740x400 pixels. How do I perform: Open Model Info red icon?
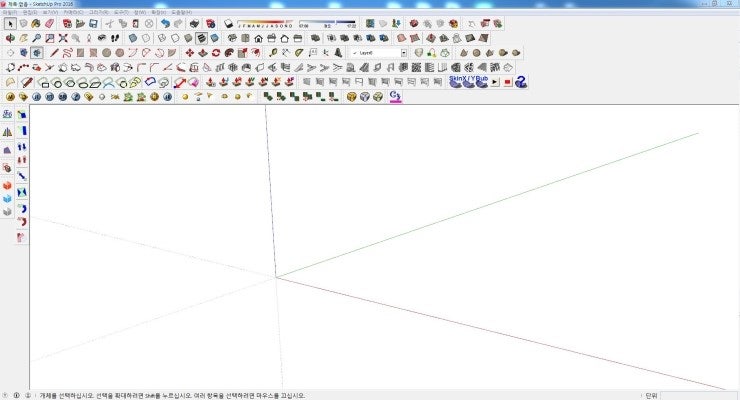[x=210, y=23]
